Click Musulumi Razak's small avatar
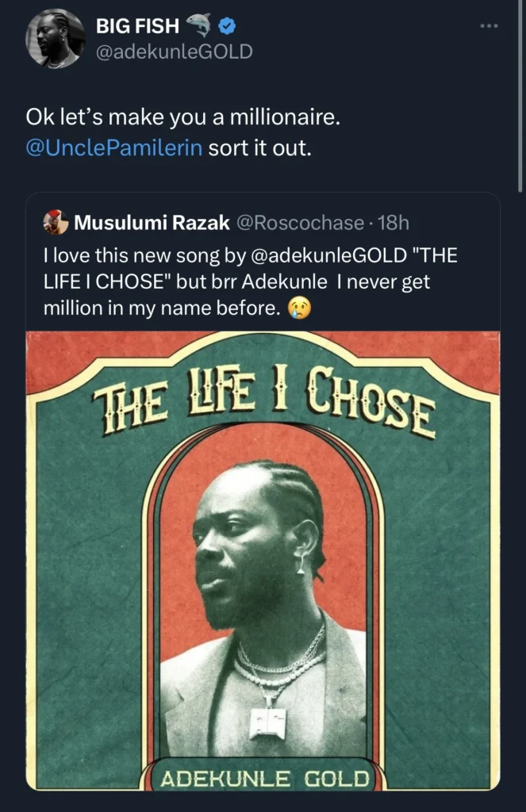 56,223
